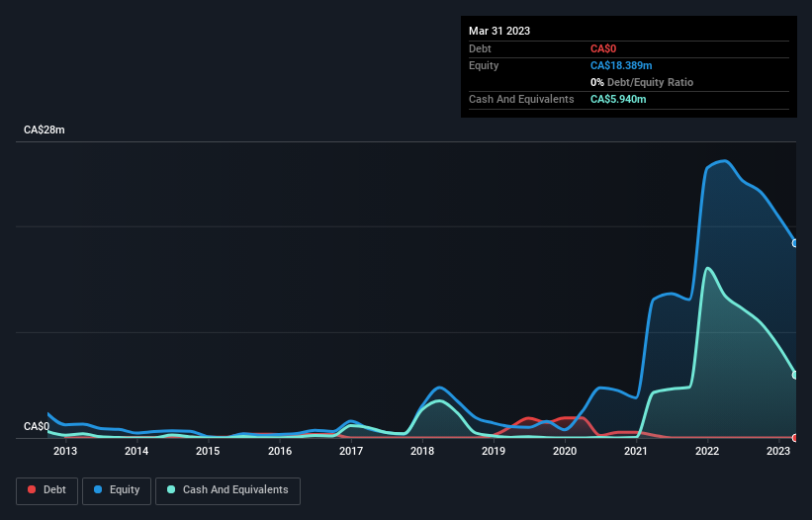Image resolution: width=812 pixels, height=520 pixels.
Task: Click the 2015 x-axis label
Action: point(208,451)
